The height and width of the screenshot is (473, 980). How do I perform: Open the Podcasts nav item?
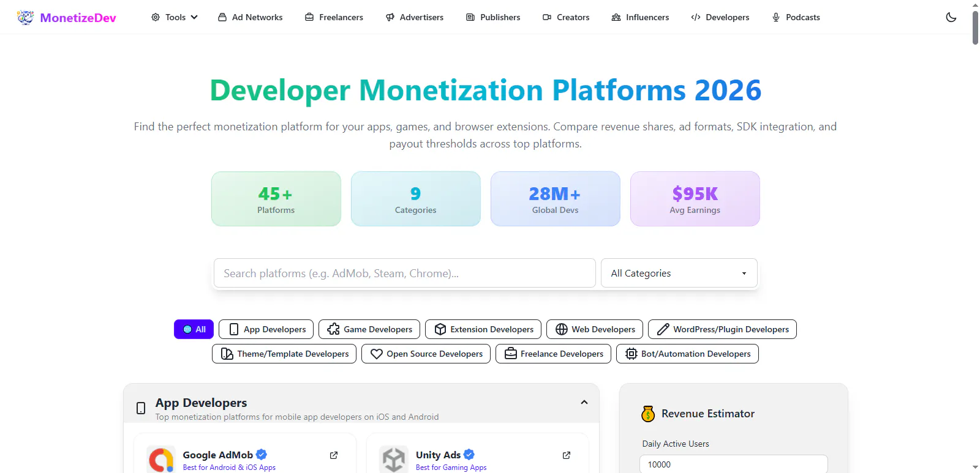click(796, 17)
